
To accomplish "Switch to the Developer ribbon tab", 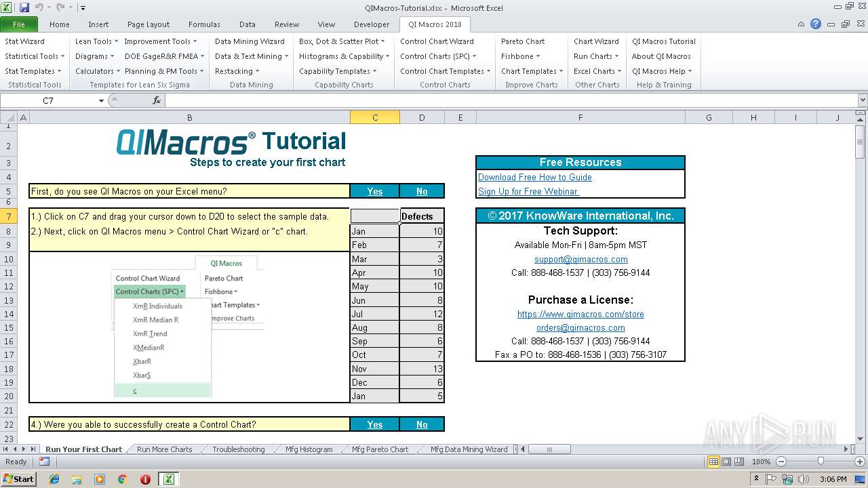I will click(x=372, y=24).
